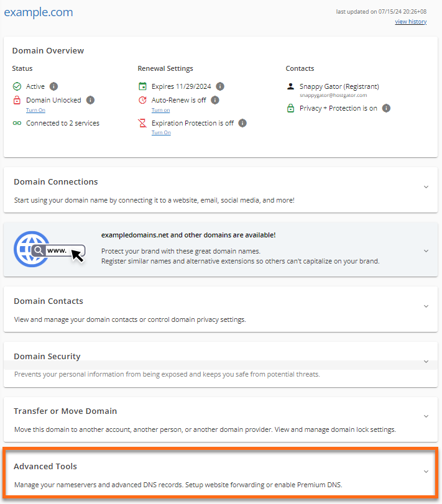The height and width of the screenshot is (504, 442).
Task: Click the Connected to 2 services link icon
Action: pos(17,123)
